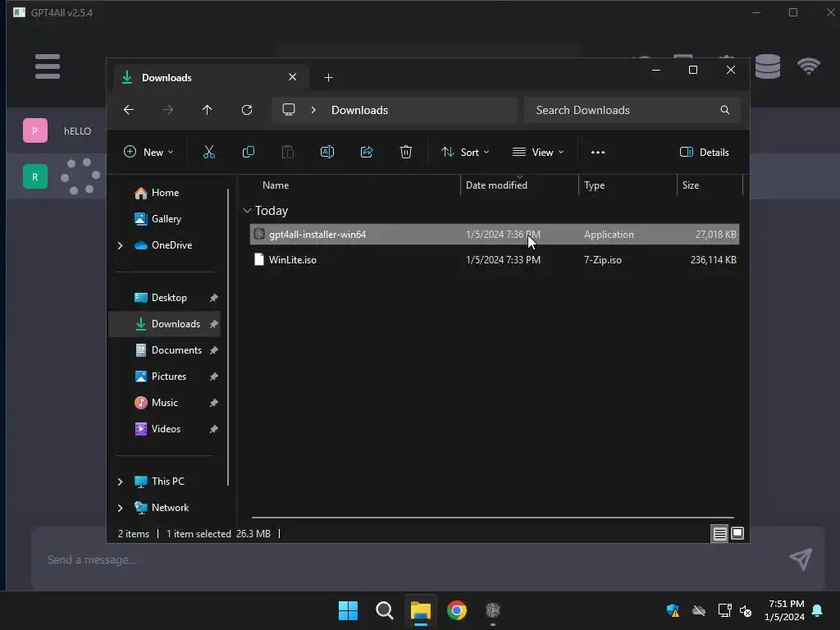Image resolution: width=840 pixels, height=630 pixels.
Task: Sort by the Size column header
Action: click(x=691, y=185)
